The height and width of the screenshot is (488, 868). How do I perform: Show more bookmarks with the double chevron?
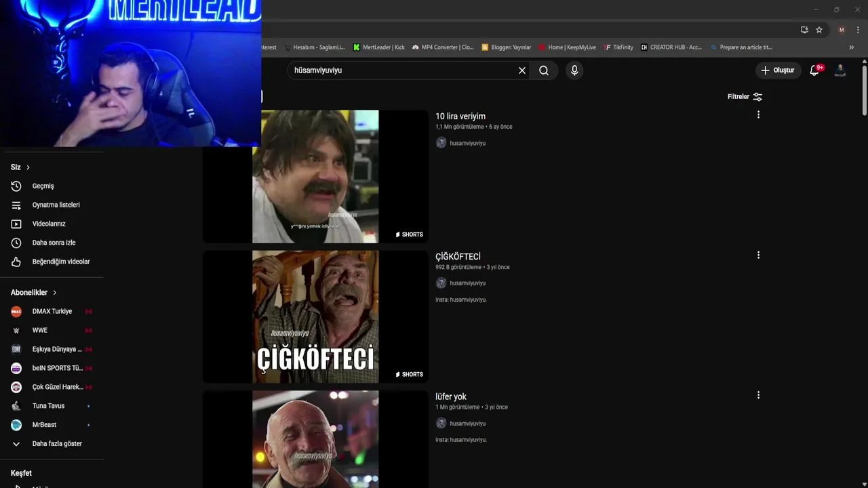tap(851, 47)
